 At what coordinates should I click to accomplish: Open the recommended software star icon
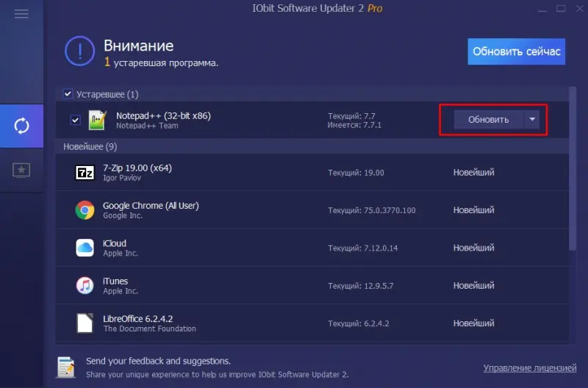tap(21, 170)
